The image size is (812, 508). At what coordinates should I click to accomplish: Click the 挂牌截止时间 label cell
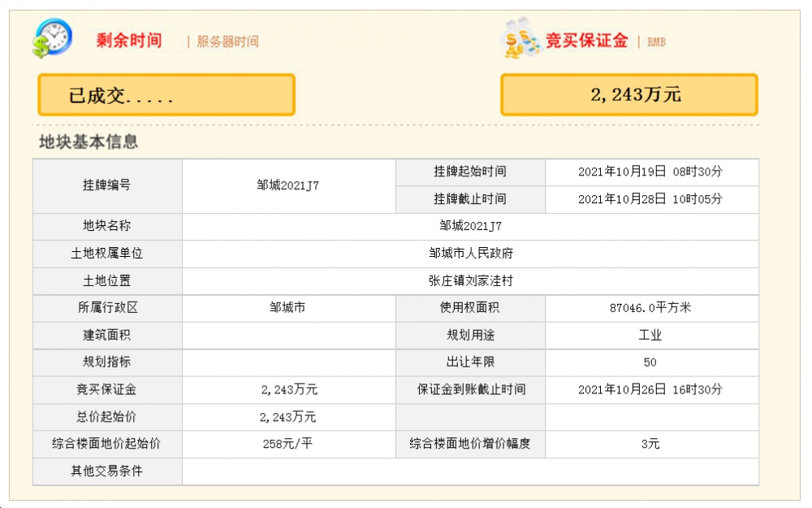coord(470,199)
